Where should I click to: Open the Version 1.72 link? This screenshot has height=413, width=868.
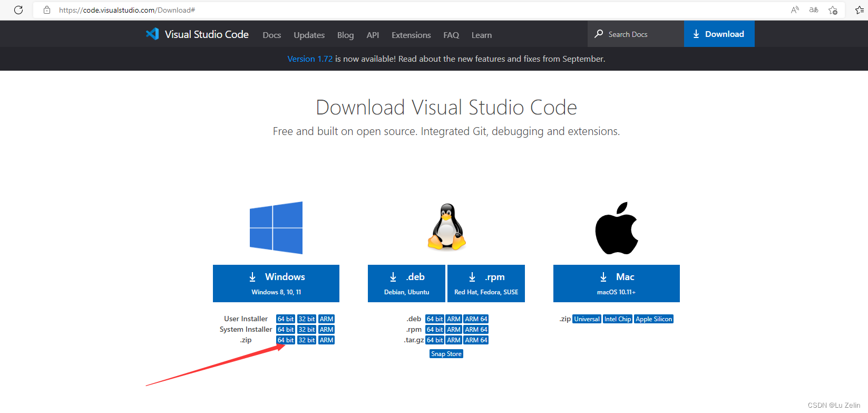point(310,59)
